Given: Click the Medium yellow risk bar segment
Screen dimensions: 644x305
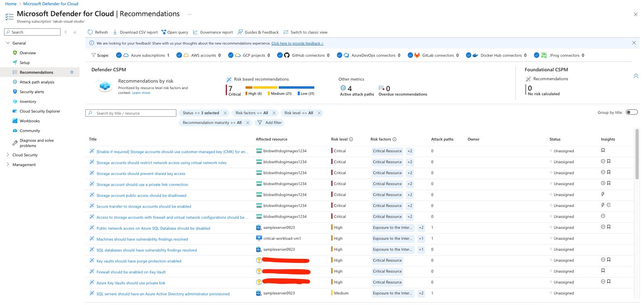Looking at the screenshot, I should point(265,87).
